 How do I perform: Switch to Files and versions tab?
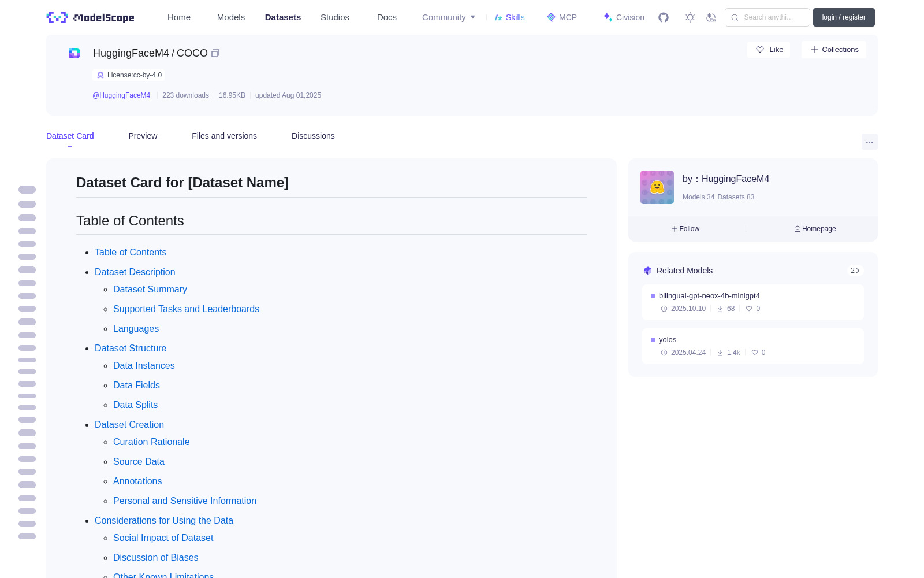coord(224,136)
